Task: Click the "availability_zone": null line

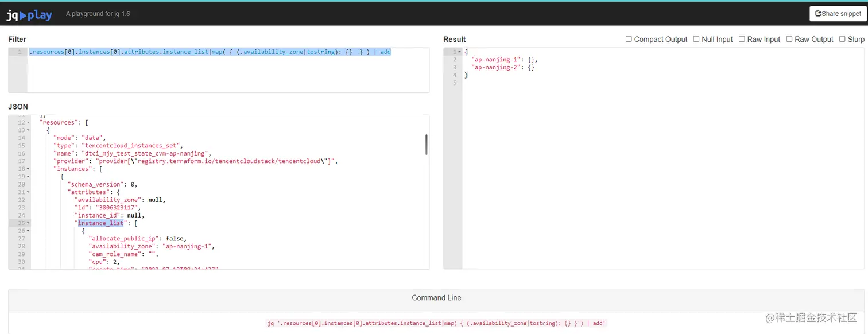Action: click(120, 200)
